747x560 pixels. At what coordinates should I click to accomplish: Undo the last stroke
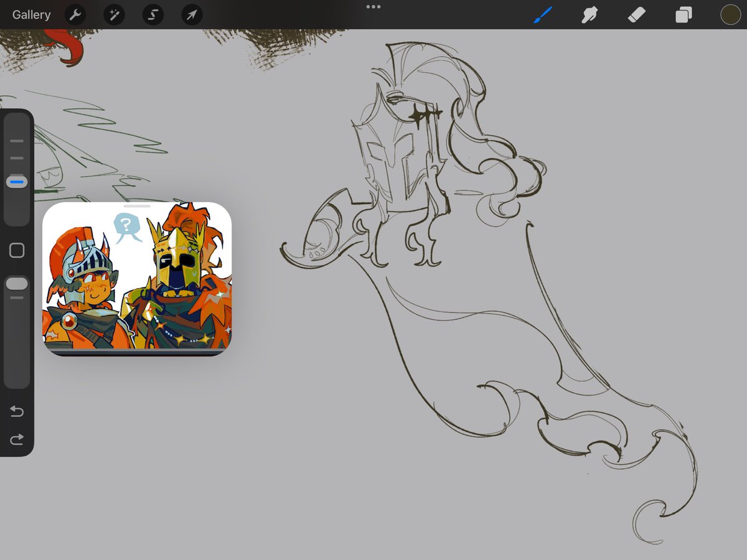(17, 411)
